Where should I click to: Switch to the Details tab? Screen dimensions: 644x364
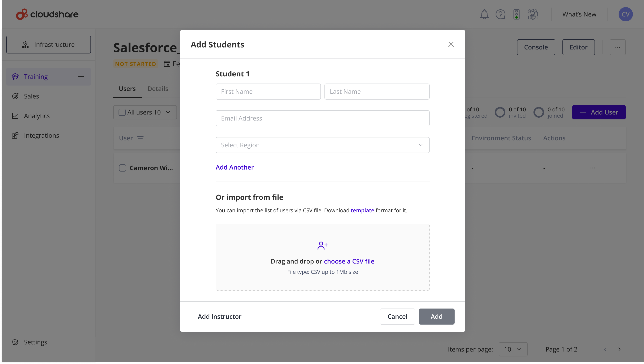158,88
